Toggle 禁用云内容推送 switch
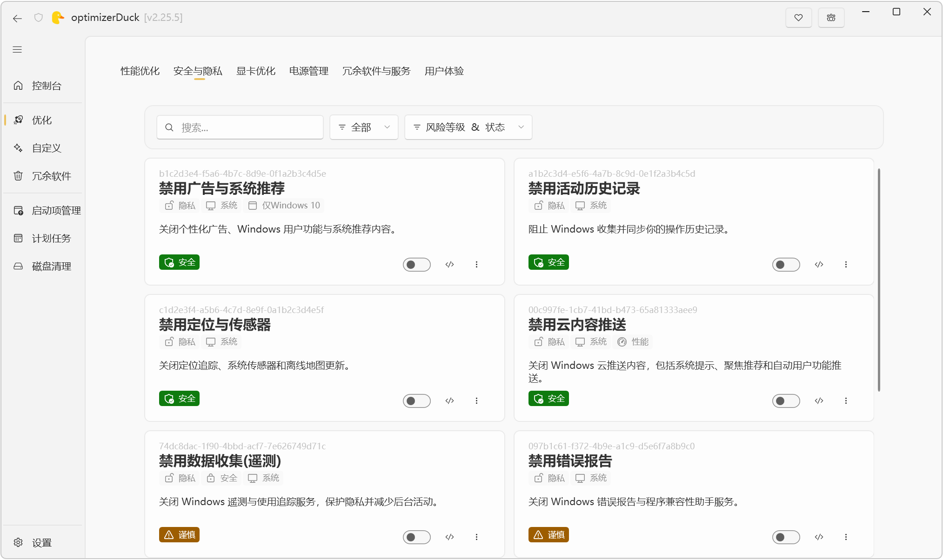This screenshot has width=943, height=560. point(786,401)
